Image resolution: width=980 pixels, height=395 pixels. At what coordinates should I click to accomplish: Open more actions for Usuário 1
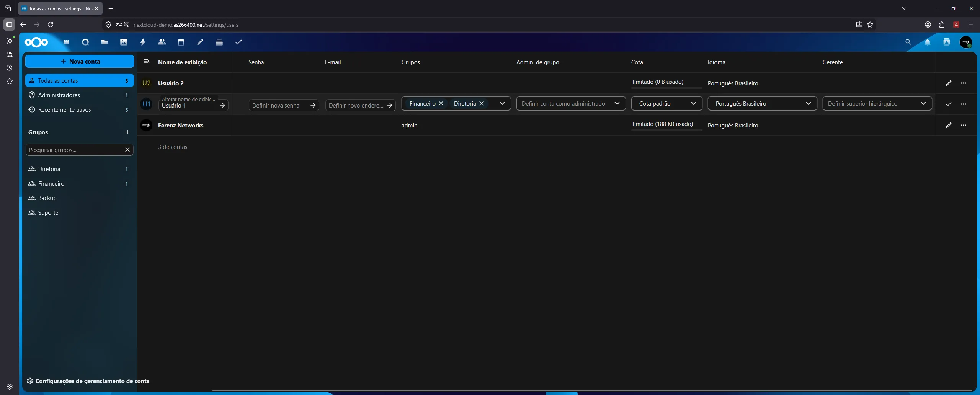coord(964,104)
